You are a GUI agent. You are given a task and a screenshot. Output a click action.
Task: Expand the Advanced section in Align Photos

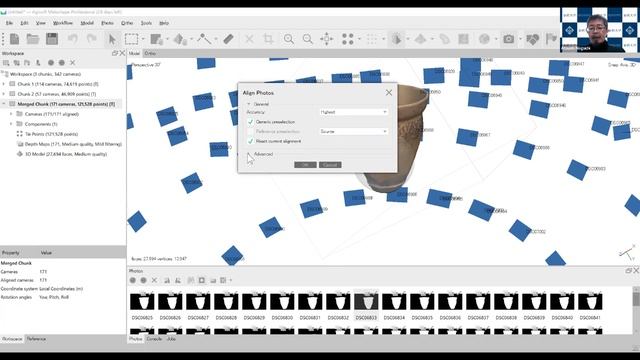pos(249,154)
